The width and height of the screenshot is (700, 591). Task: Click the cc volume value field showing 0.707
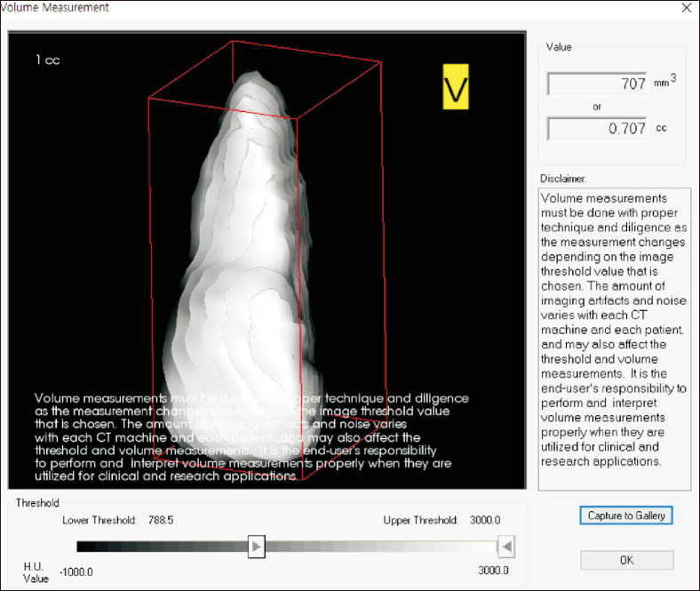(599, 129)
